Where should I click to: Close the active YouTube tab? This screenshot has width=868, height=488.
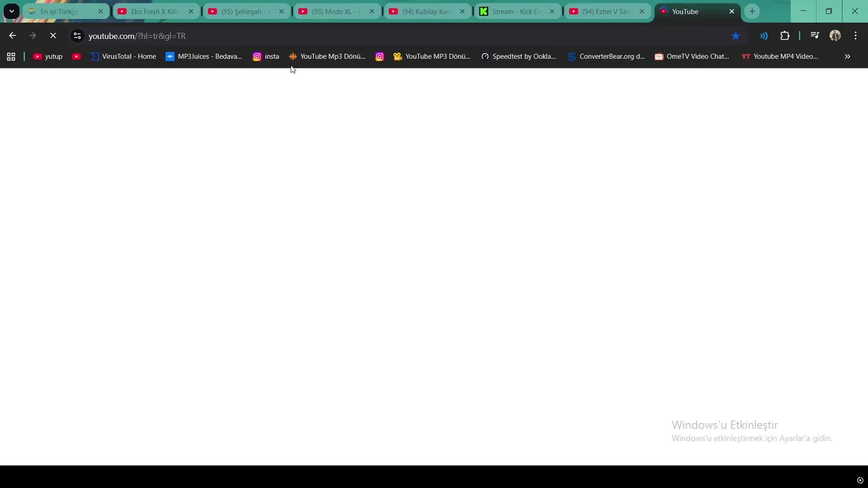(x=732, y=12)
